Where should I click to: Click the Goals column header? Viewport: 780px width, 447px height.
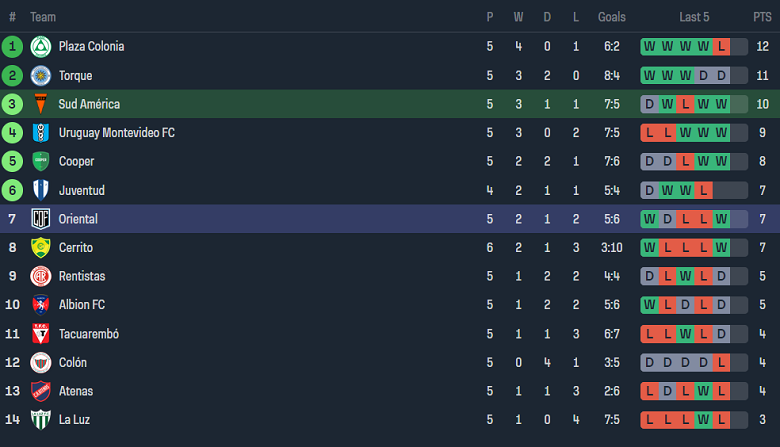pyautogui.click(x=612, y=17)
